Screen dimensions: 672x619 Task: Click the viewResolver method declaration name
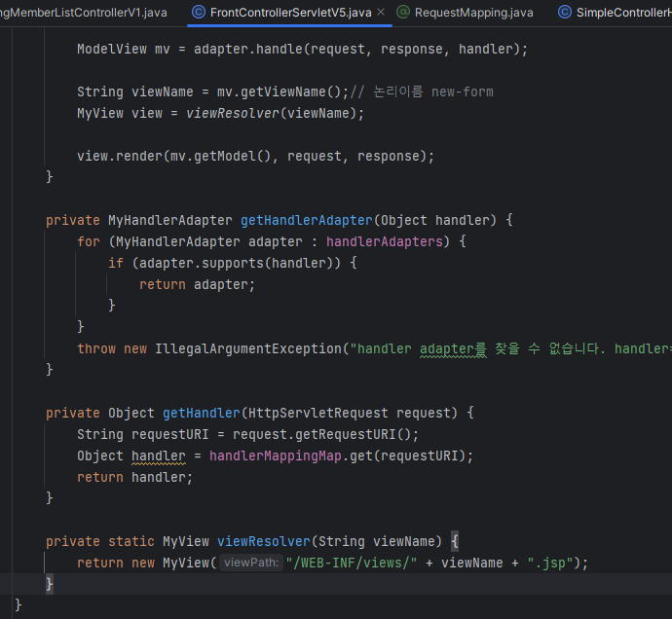[264, 541]
